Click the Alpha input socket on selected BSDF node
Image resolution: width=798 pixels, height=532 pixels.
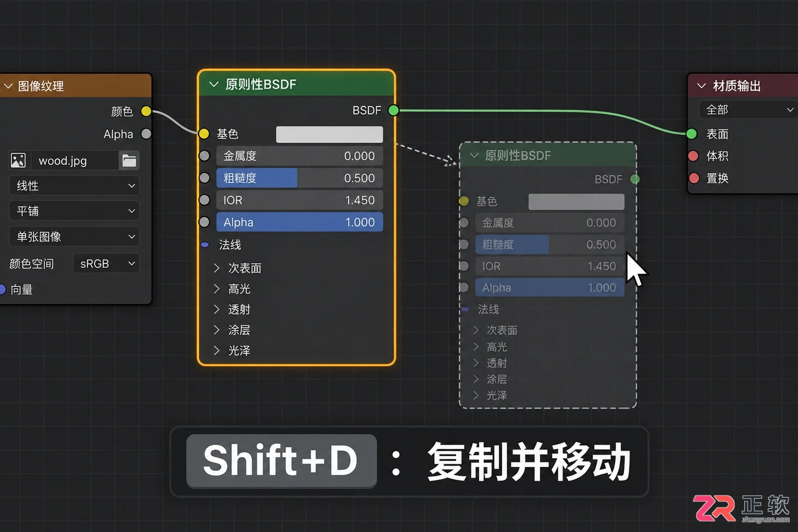coord(204,222)
